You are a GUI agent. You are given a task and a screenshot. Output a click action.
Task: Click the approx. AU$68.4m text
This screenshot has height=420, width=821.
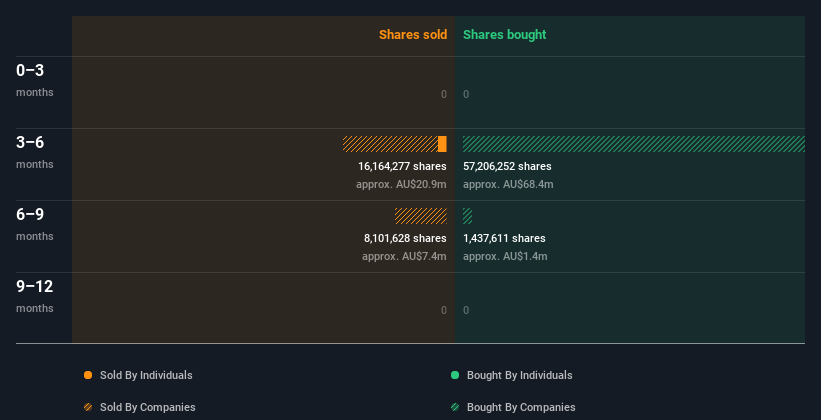click(508, 184)
